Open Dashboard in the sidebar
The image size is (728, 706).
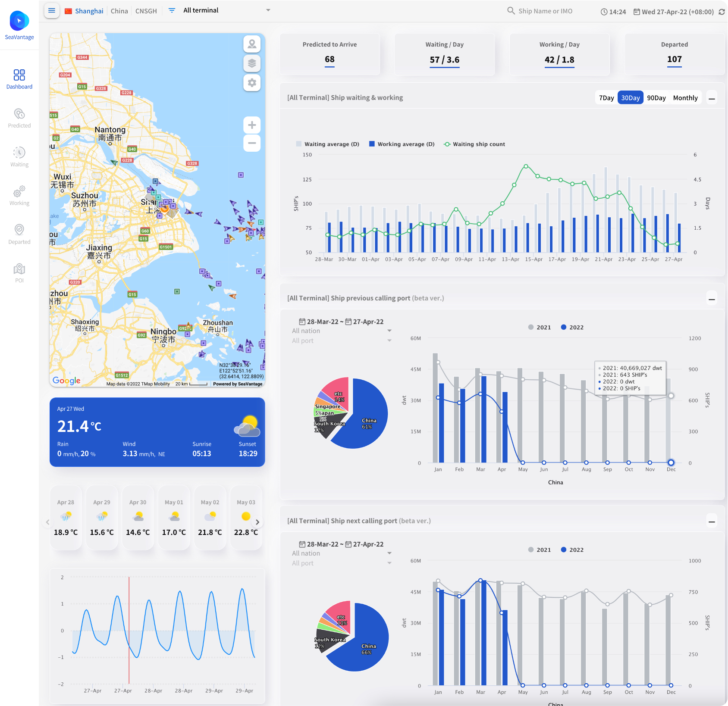pos(19,79)
